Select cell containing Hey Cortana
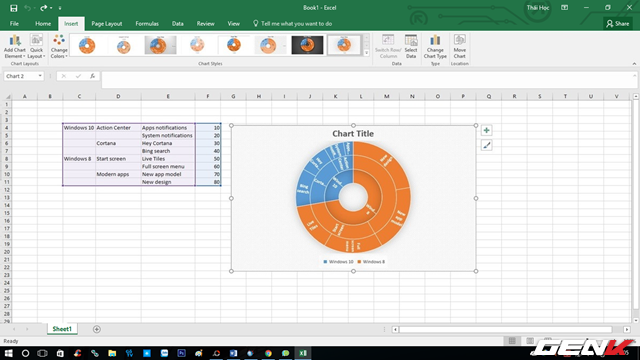Viewport: 640px width, 360px height. tap(168, 143)
